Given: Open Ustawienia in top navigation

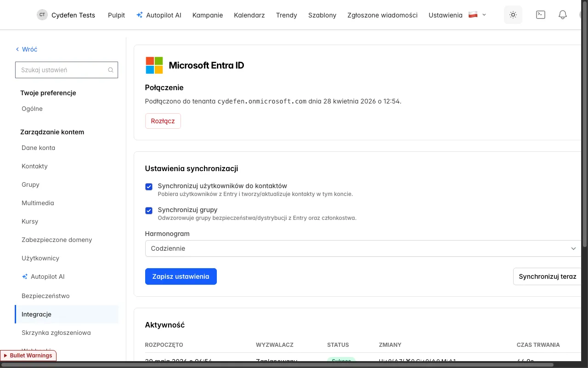Looking at the screenshot, I should click(x=446, y=15).
